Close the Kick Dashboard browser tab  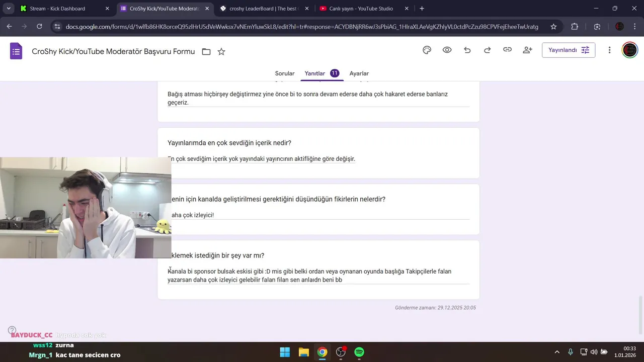coord(107,9)
